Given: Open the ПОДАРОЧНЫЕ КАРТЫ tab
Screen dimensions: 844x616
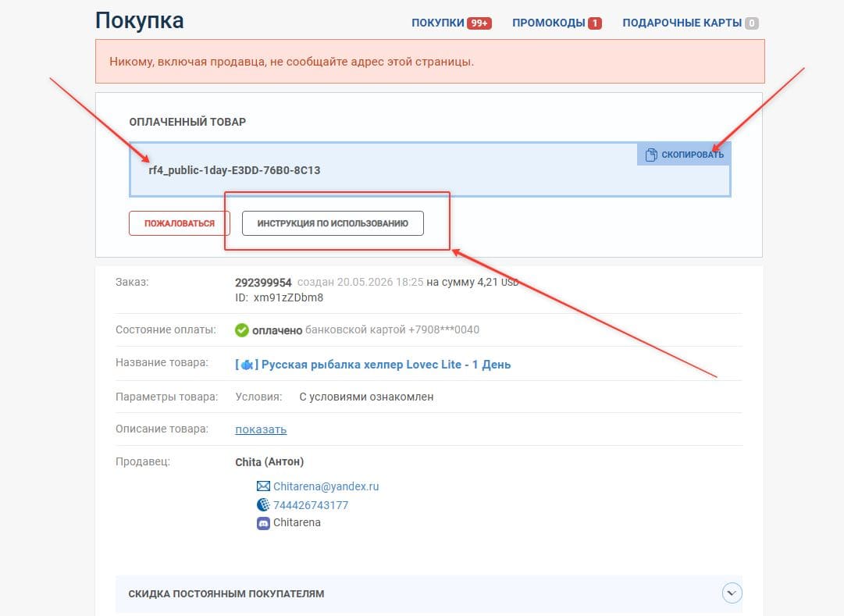Looking at the screenshot, I should (682, 23).
